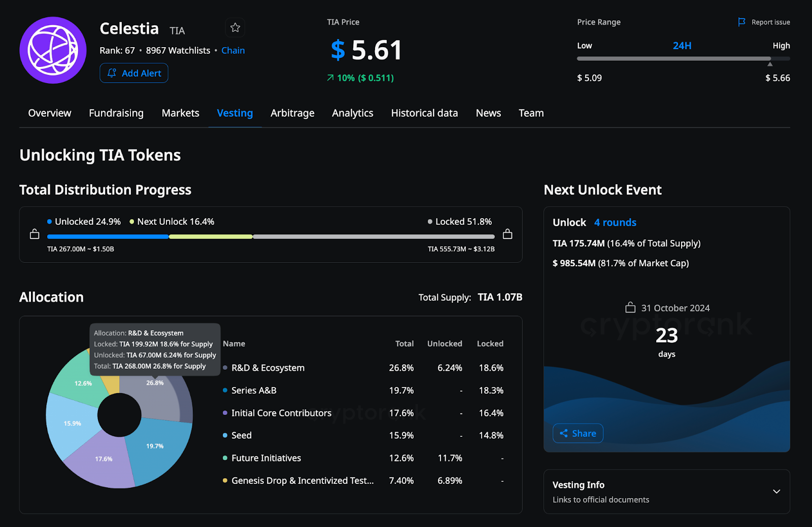Image resolution: width=812 pixels, height=527 pixels.
Task: Click Genesis Drop & Incentivized Test row
Action: pyautogui.click(x=302, y=480)
